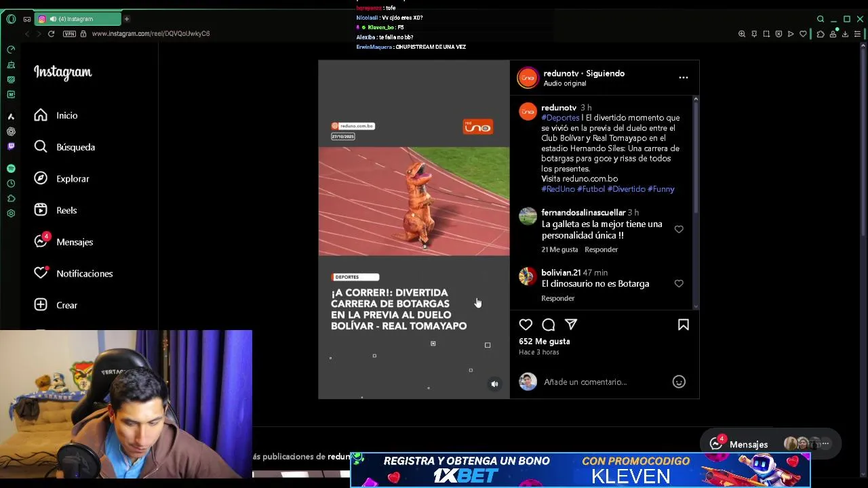Open redunotv profile from the post header
This screenshot has width=868, height=488.
coord(561,73)
